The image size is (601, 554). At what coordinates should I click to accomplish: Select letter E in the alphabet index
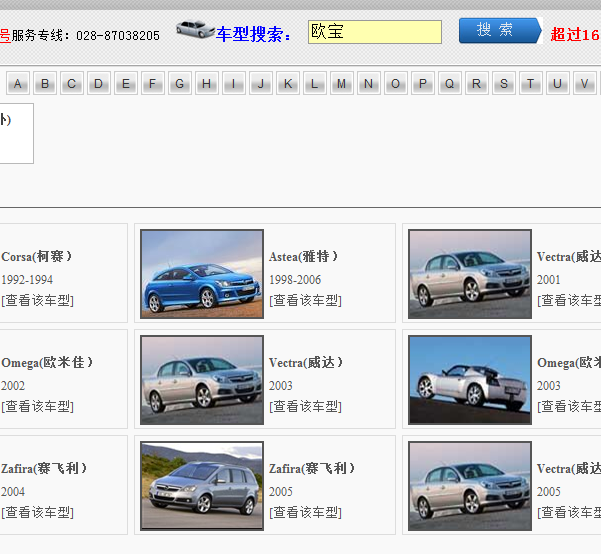click(126, 83)
